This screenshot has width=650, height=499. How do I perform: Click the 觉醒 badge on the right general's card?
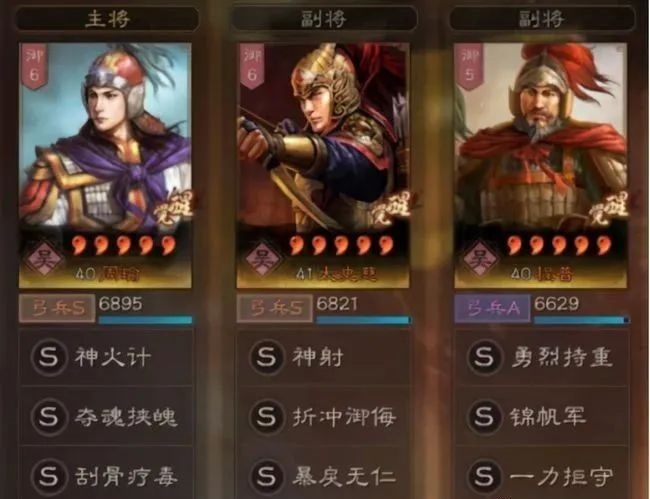coord(609,209)
